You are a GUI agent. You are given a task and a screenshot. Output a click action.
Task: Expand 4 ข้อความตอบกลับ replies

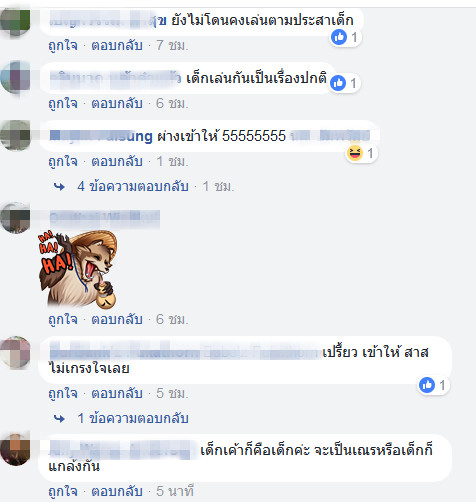pyautogui.click(x=133, y=186)
